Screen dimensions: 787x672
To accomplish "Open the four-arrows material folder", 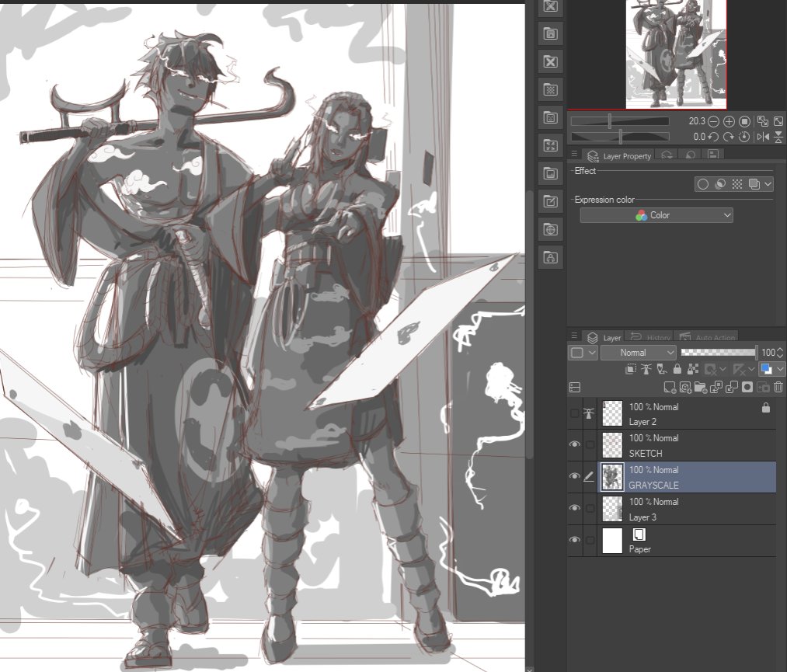I will click(x=551, y=145).
